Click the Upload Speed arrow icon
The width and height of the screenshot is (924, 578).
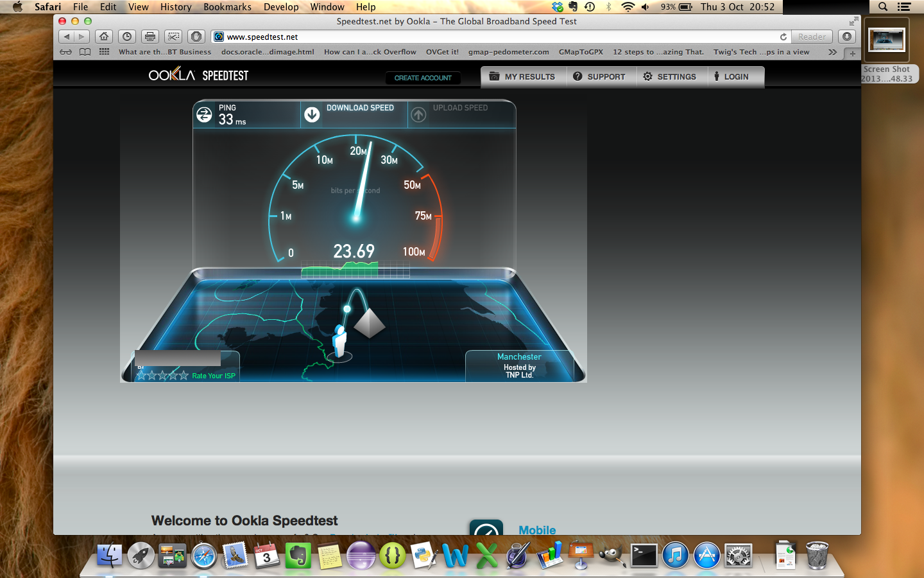418,114
